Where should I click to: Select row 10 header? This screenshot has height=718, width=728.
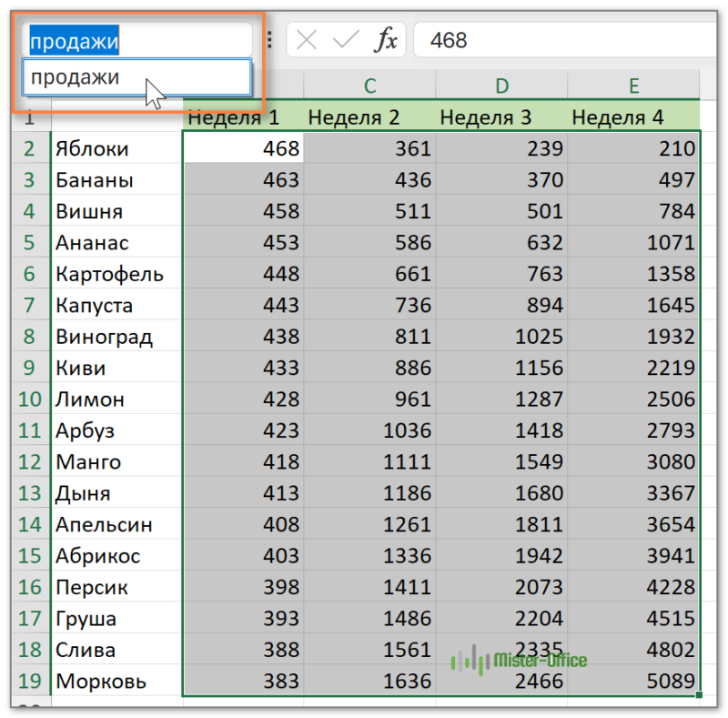coord(29,399)
